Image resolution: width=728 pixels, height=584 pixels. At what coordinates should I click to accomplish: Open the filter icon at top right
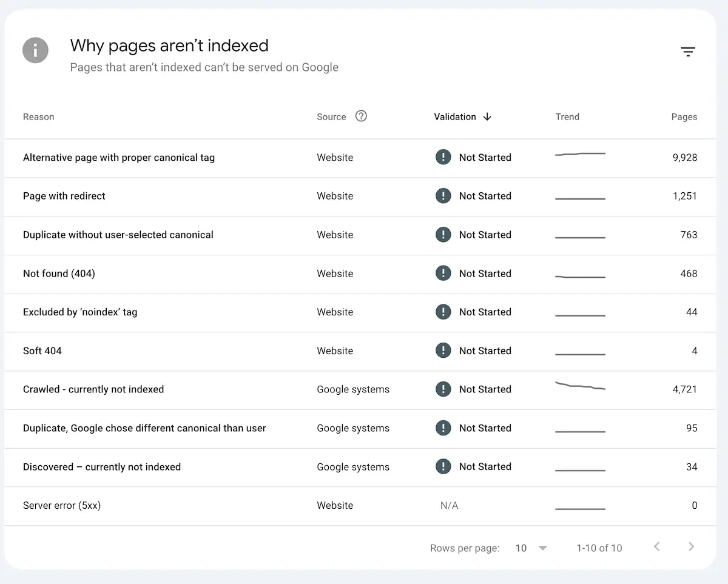click(687, 52)
